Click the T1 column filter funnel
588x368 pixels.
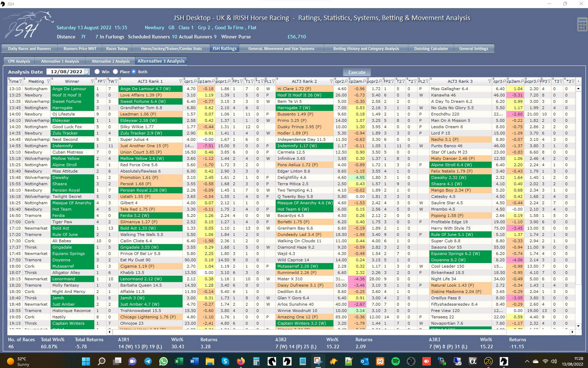point(252,81)
